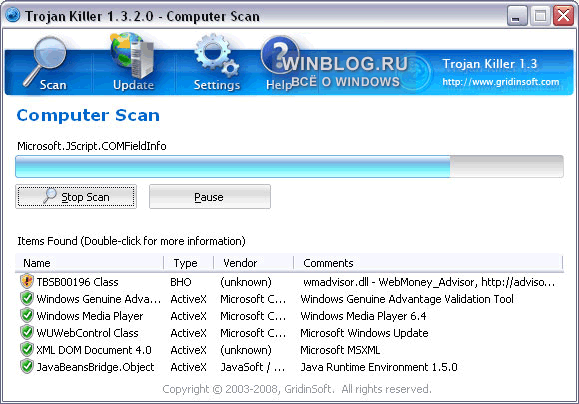
Task: Click the JavaSoft vendor cell
Action: (253, 367)
